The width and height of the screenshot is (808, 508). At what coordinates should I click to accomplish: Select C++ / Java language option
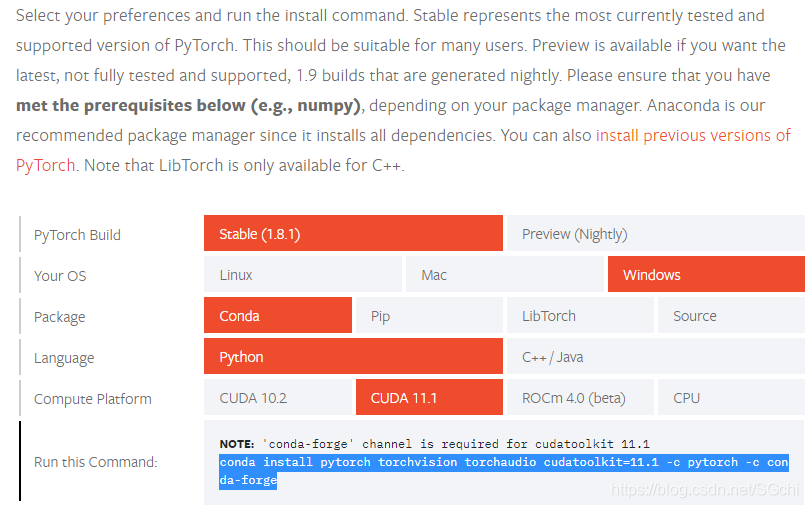[655, 357]
